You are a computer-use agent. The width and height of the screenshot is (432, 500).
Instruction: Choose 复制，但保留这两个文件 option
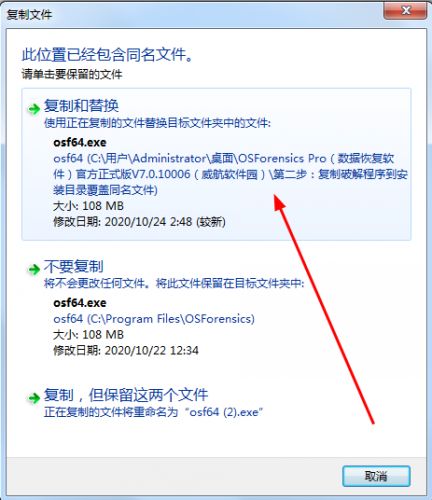tap(126, 395)
